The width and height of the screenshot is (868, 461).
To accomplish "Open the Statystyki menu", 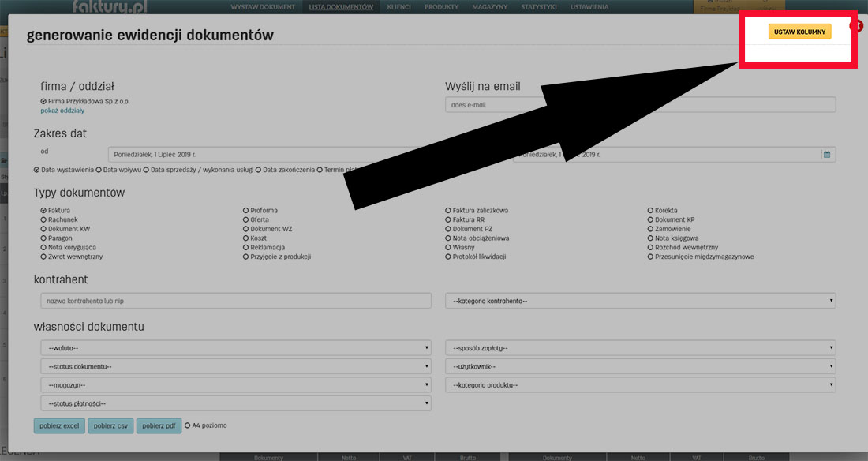I will [x=539, y=7].
